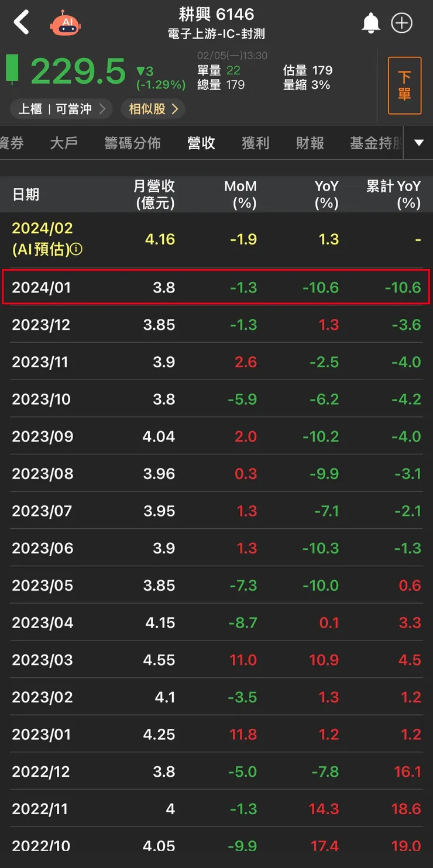This screenshot has height=868, width=433.
Task: Open the 獲利 tab
Action: coord(256,143)
